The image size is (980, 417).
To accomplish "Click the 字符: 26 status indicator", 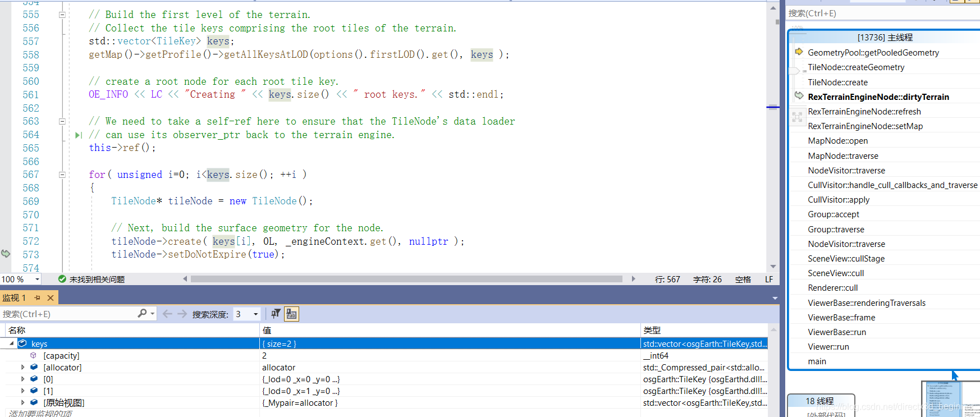I will (707, 279).
